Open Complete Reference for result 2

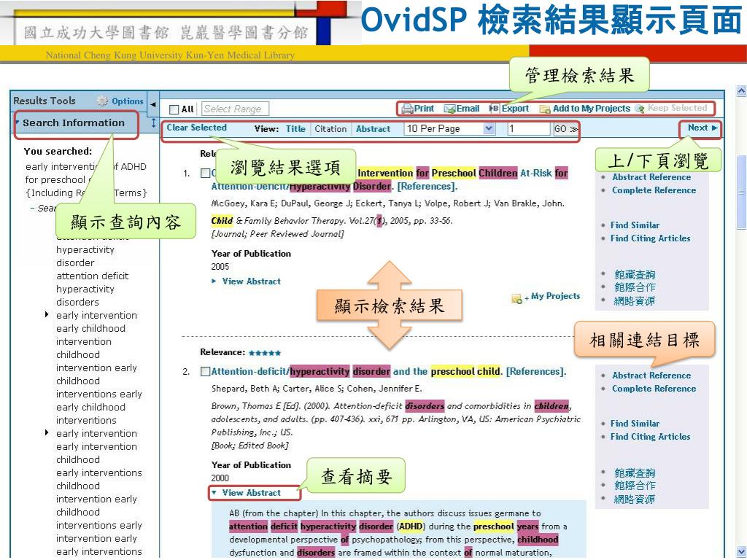click(654, 389)
